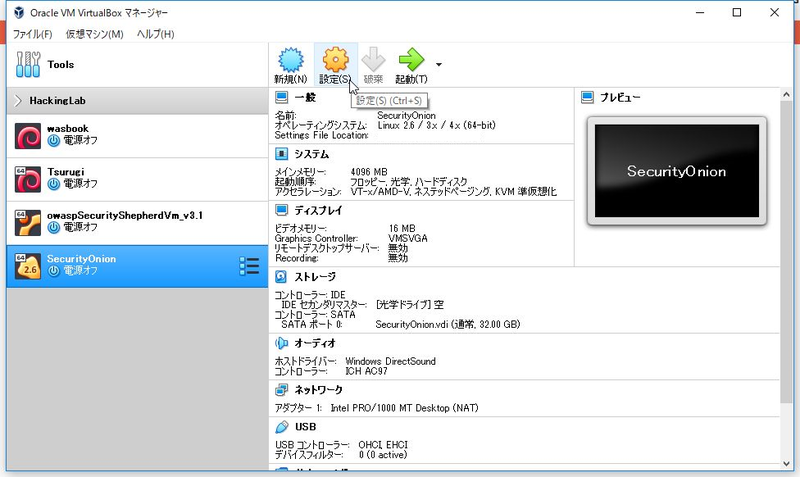Open the SecurityOnion machine tools list menu icon

tap(249, 266)
